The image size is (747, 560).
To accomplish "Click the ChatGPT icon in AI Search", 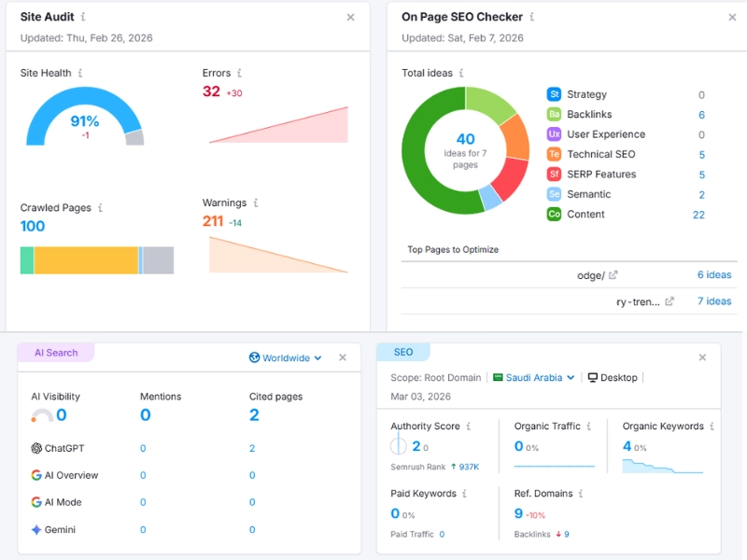I will click(x=36, y=449).
